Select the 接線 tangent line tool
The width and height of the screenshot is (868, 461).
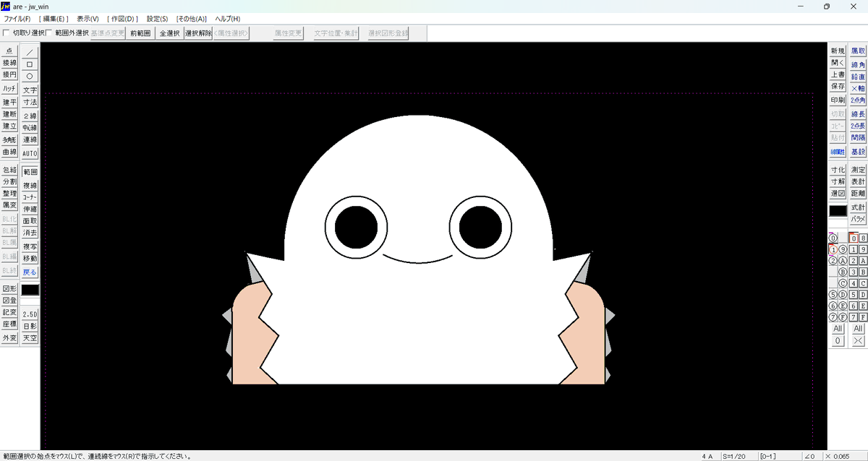[x=9, y=63]
